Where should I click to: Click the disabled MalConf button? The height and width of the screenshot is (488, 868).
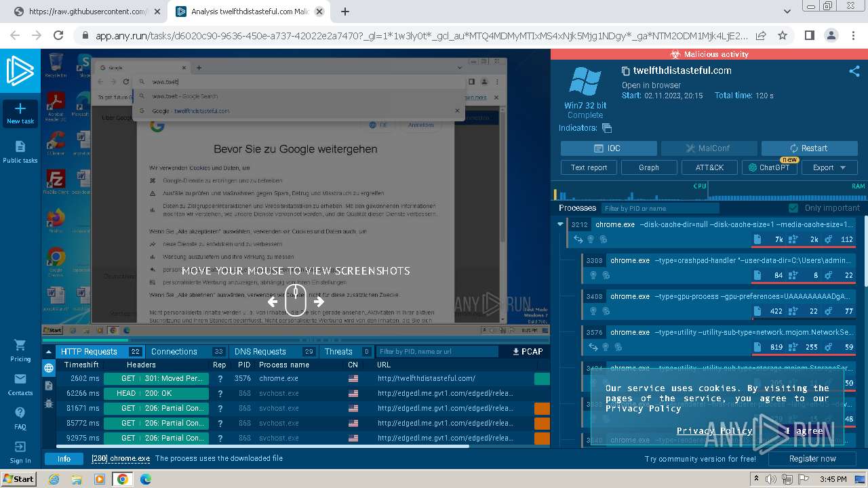click(x=709, y=148)
